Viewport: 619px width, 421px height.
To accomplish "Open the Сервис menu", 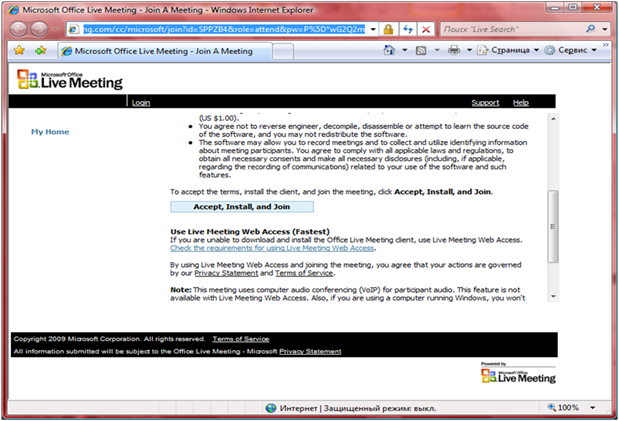I will [572, 50].
